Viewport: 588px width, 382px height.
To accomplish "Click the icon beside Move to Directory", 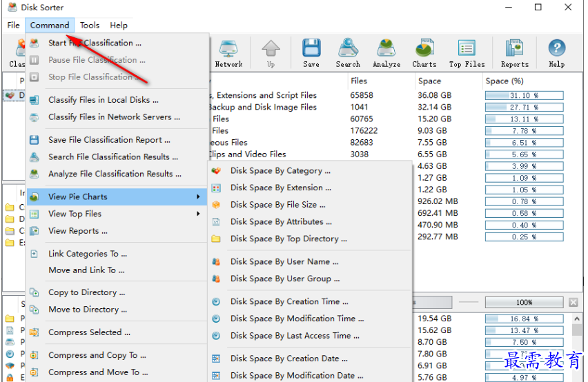I will 34,310.
